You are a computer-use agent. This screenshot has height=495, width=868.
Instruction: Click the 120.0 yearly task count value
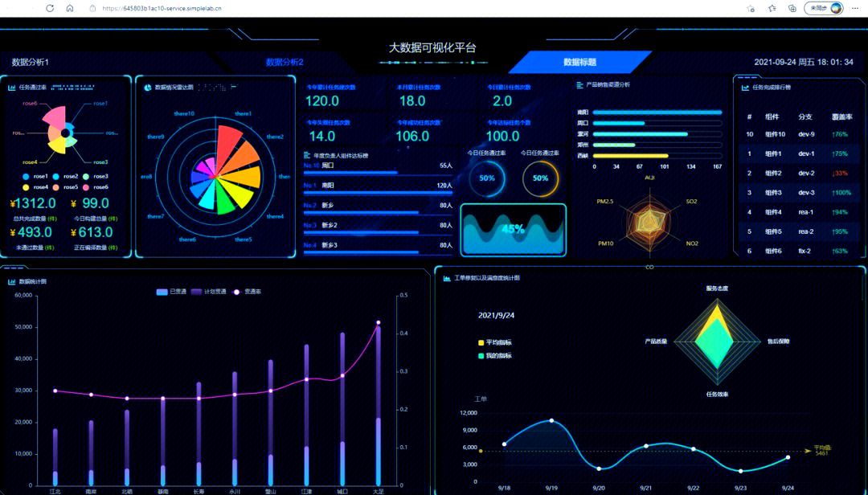(x=322, y=100)
